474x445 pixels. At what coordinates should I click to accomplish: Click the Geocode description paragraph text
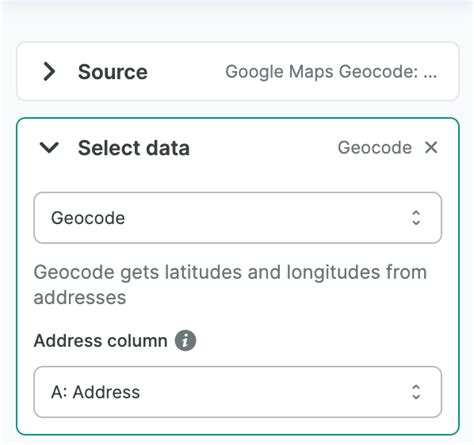(230, 285)
